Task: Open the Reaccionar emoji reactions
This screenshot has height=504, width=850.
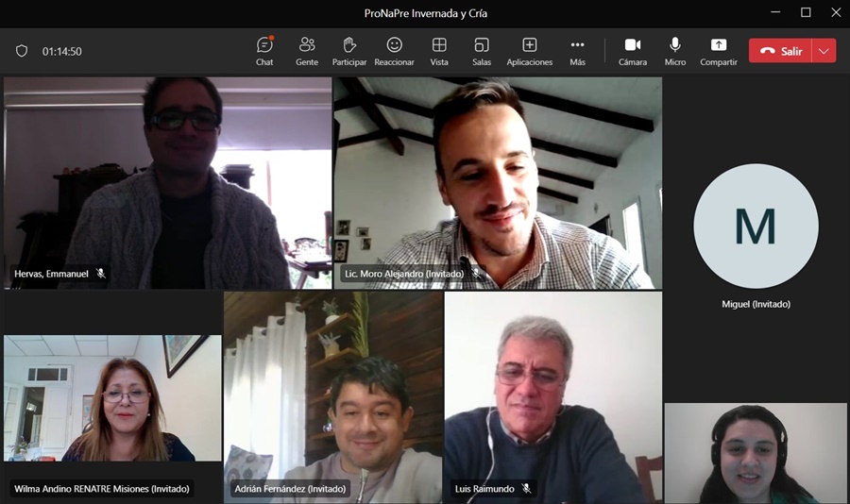Action: coord(394,51)
